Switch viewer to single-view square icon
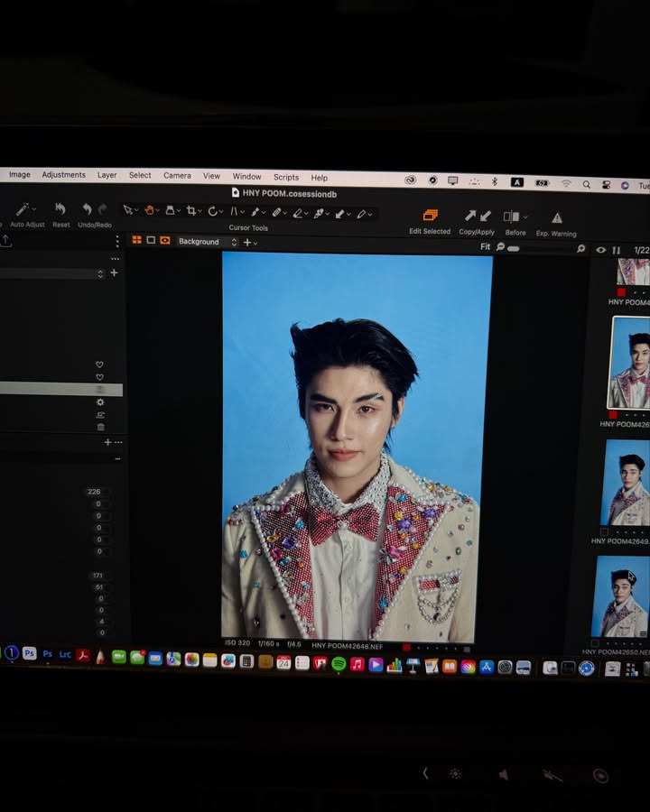 point(151,240)
